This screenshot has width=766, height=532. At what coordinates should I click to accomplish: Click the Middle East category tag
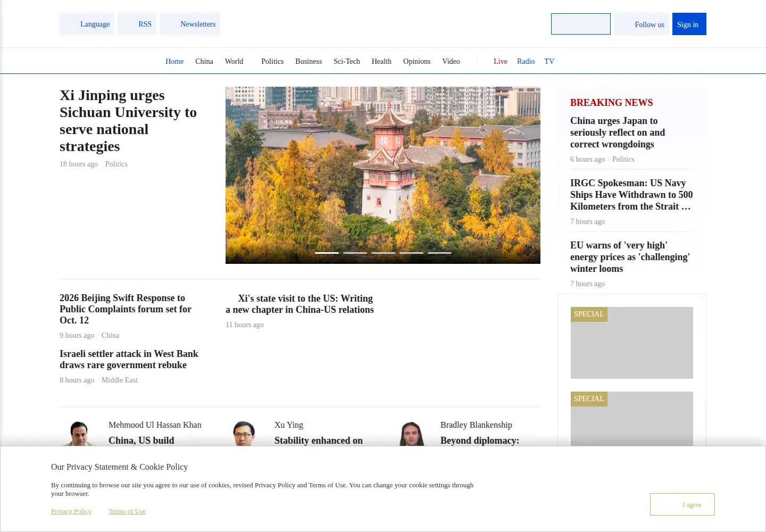click(x=120, y=380)
